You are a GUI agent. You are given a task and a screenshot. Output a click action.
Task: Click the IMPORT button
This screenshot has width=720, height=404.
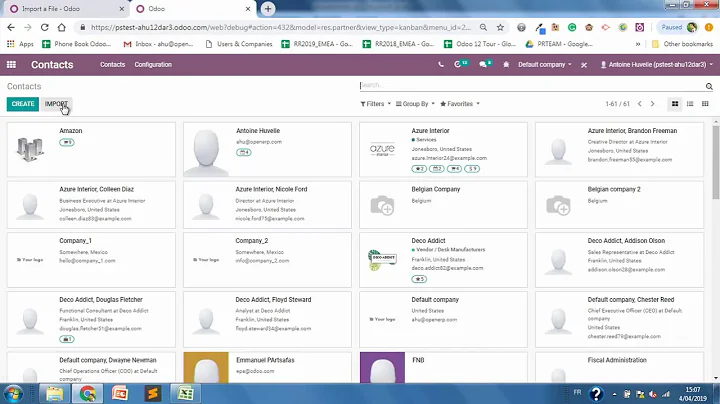pos(56,104)
